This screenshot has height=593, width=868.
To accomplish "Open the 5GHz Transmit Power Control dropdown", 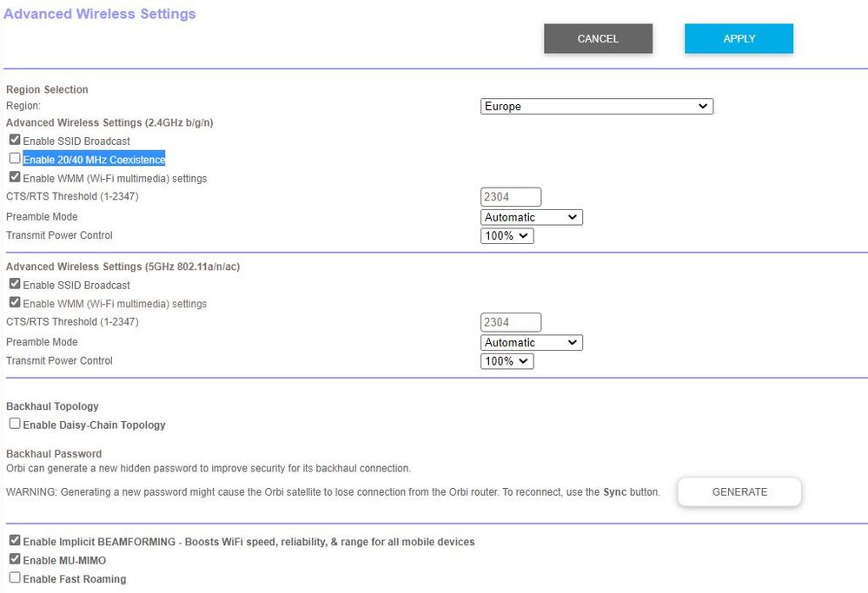I will point(507,361).
